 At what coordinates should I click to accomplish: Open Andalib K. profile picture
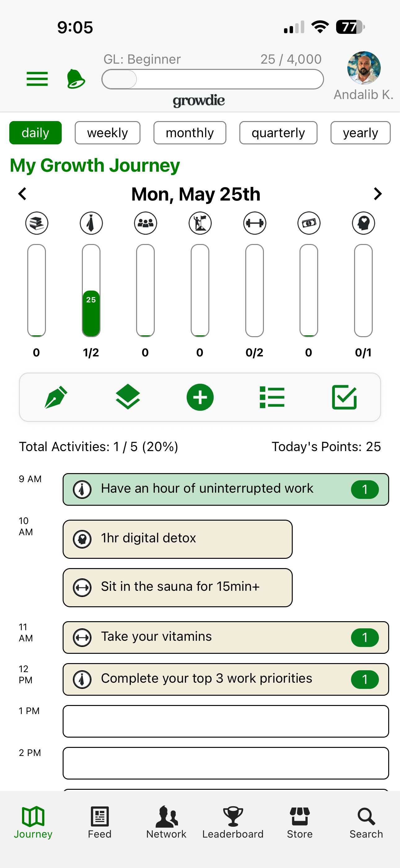pyautogui.click(x=364, y=68)
